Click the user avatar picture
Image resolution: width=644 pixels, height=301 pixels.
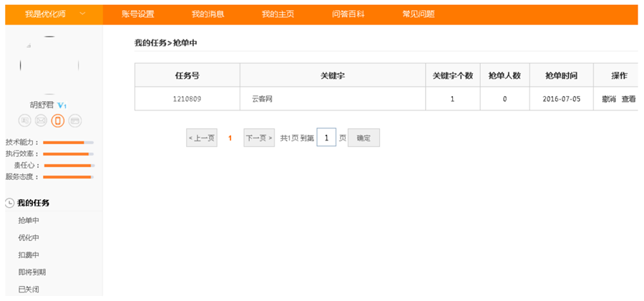click(50, 66)
